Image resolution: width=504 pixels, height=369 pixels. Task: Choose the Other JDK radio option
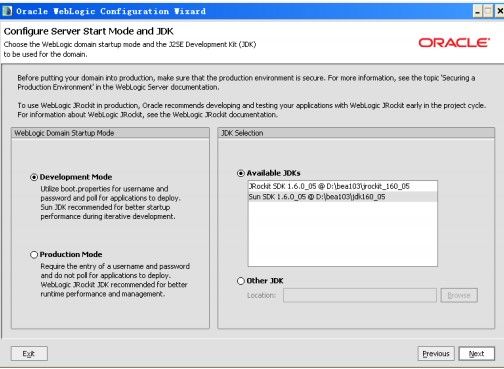tap(241, 281)
